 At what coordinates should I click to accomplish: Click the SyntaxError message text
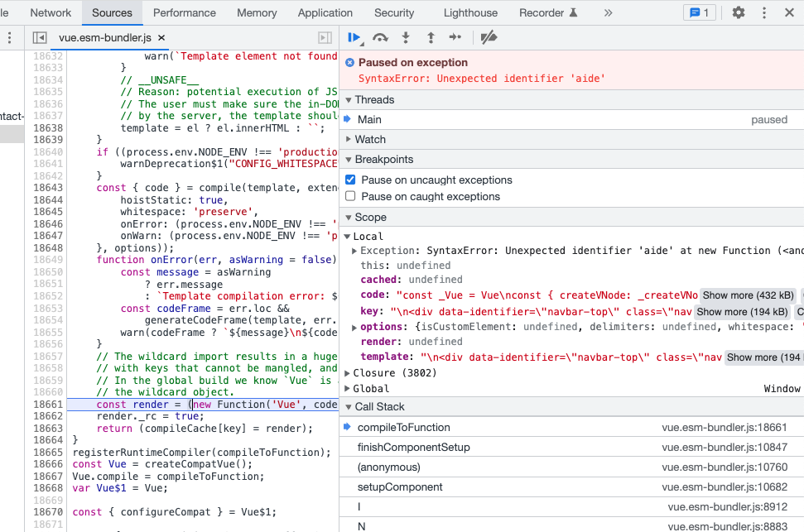point(481,79)
